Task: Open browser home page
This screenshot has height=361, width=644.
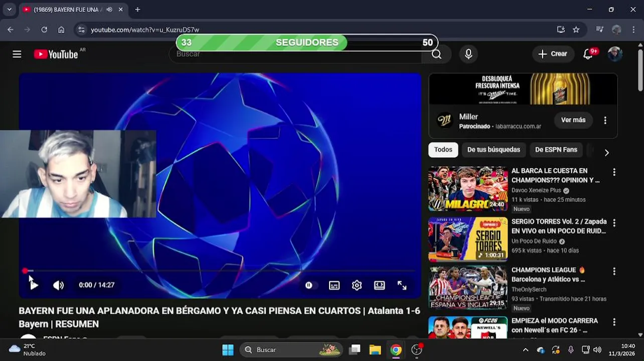Action: click(61, 30)
